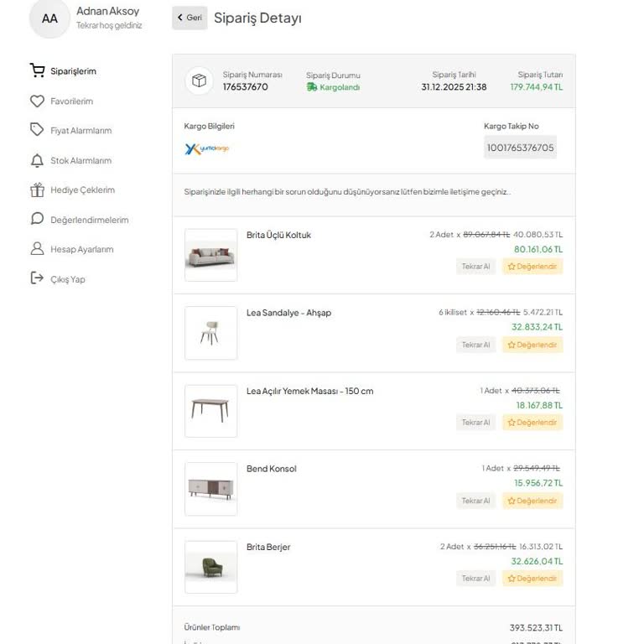Click the Brita Üçlü Koltuk total 80.161,06 TL
The image size is (644, 644).
(x=538, y=249)
